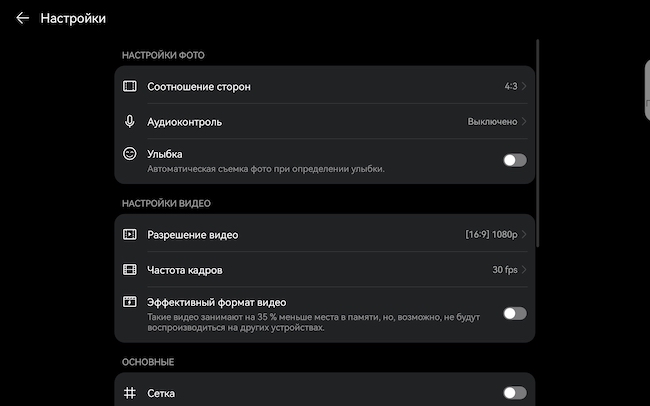Select the Аудиоконтроль label
This screenshot has width=650, height=406.
(184, 122)
